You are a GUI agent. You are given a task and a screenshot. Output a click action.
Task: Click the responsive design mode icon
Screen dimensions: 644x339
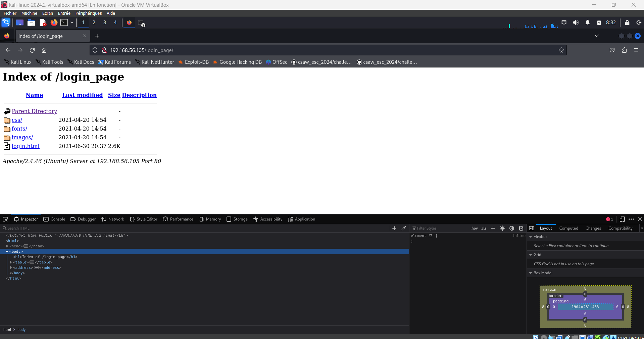622,219
